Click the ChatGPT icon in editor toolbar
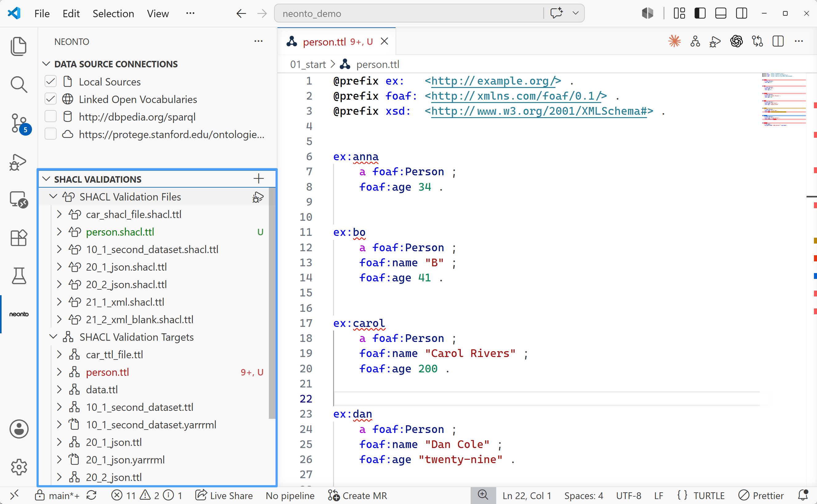The width and height of the screenshot is (817, 504). point(736,41)
